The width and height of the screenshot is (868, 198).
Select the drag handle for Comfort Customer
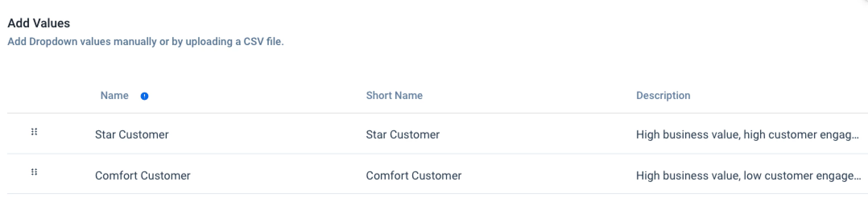pyautogui.click(x=34, y=172)
